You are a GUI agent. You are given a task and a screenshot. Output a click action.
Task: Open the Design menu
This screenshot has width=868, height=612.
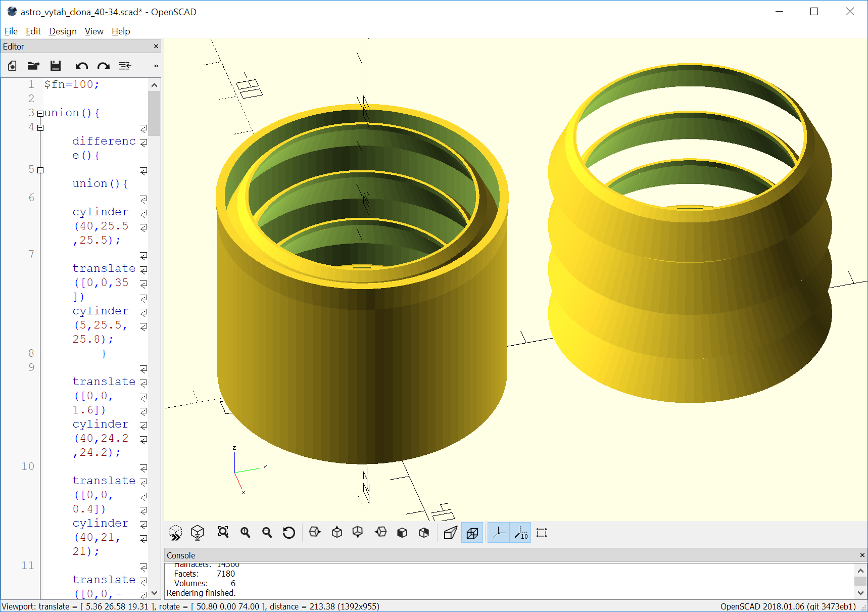tap(63, 31)
